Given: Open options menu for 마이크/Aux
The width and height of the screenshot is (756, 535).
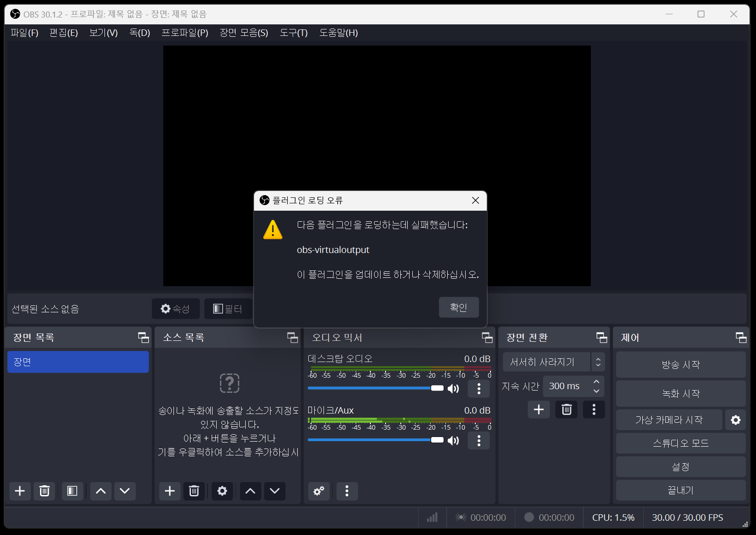Looking at the screenshot, I should click(479, 441).
